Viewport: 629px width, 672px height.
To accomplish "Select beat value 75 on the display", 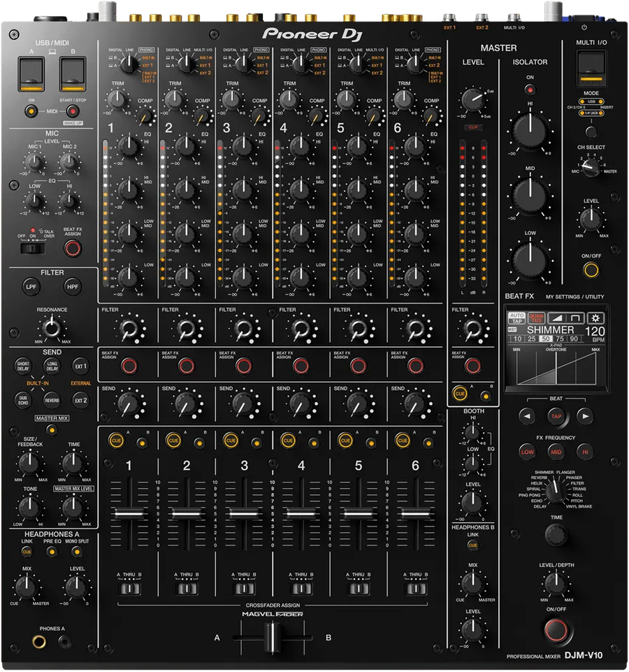I will pos(560,338).
